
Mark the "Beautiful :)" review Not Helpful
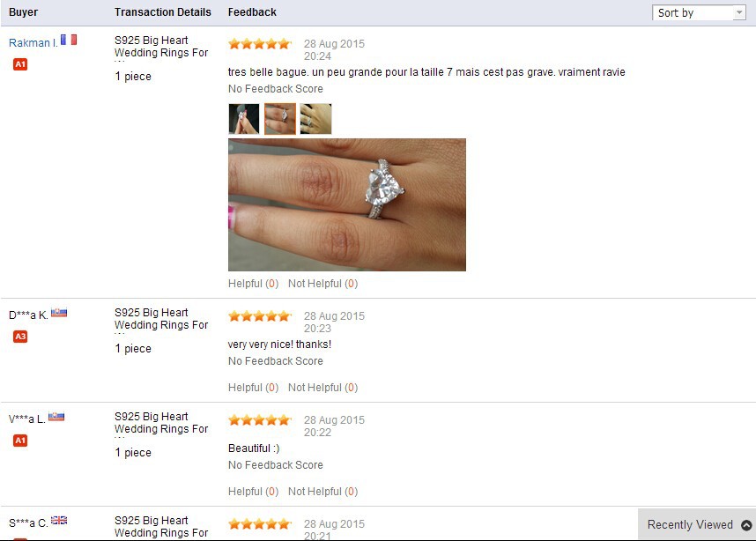coord(323,492)
